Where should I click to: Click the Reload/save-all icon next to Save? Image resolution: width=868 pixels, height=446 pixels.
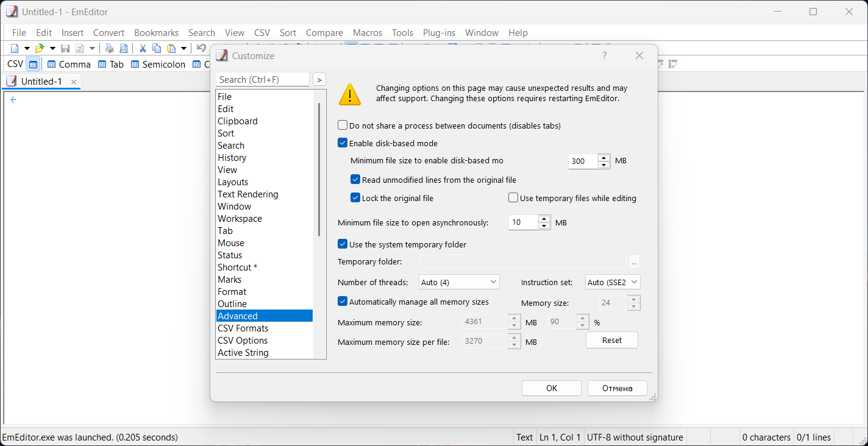click(79, 48)
